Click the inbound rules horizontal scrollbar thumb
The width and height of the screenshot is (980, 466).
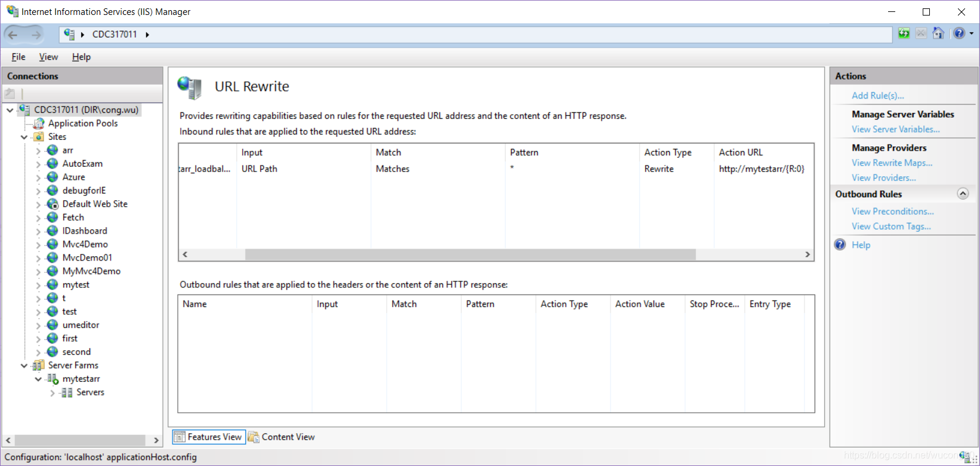tap(470, 255)
